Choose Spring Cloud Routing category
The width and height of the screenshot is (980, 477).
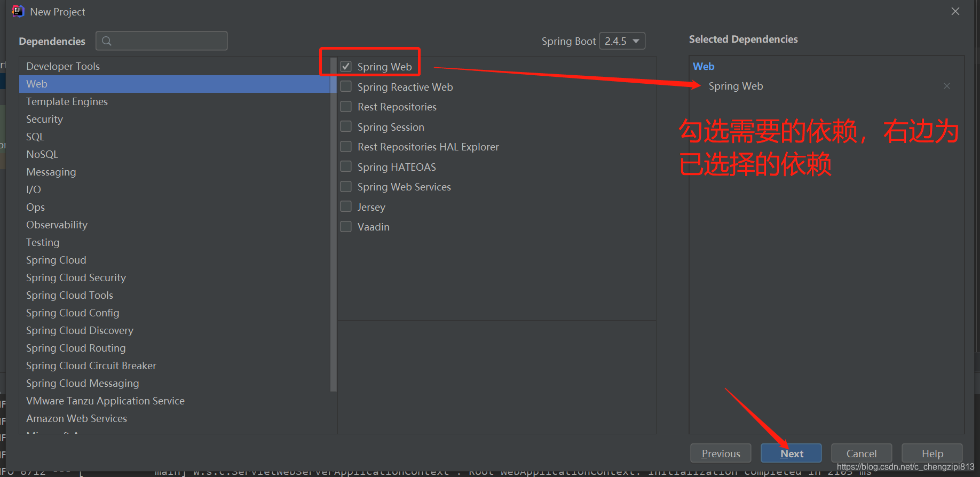(x=175, y=348)
